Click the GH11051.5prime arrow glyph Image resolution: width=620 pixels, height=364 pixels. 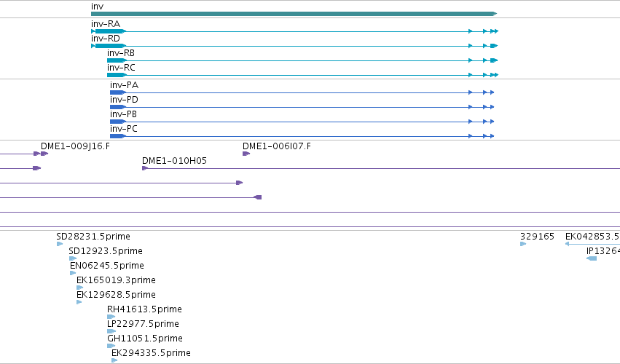click(x=111, y=347)
